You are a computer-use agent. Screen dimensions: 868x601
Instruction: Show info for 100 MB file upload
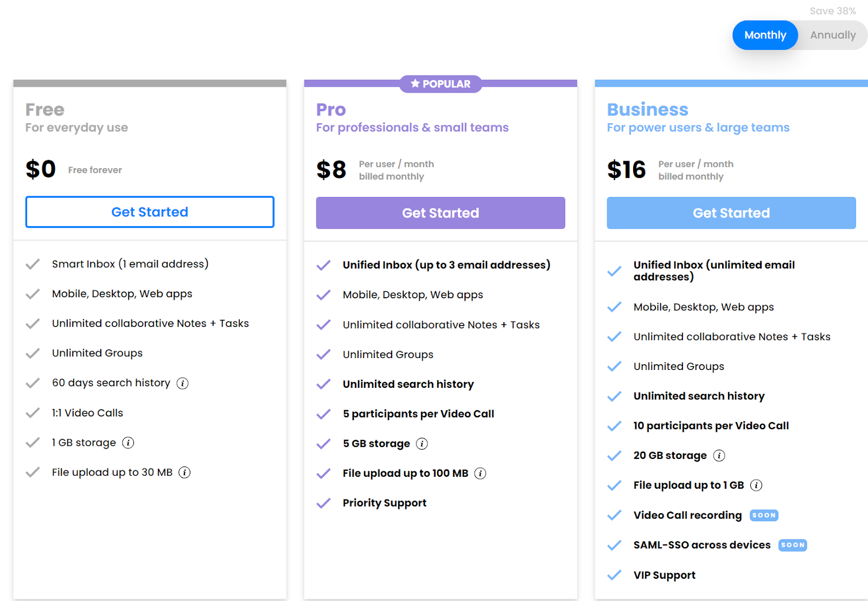click(x=480, y=474)
